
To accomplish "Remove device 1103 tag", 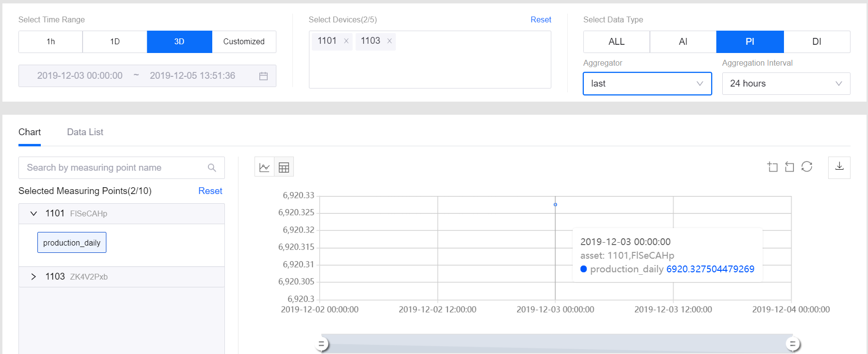I will [x=390, y=41].
